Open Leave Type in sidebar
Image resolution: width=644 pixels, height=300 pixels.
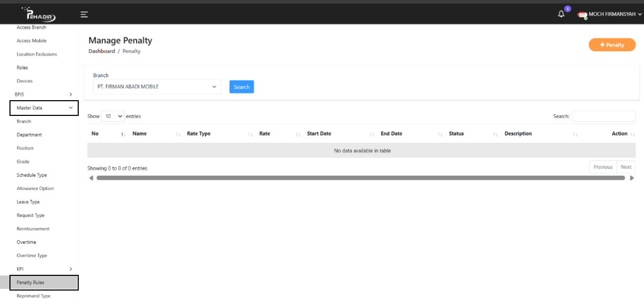pyautogui.click(x=28, y=202)
